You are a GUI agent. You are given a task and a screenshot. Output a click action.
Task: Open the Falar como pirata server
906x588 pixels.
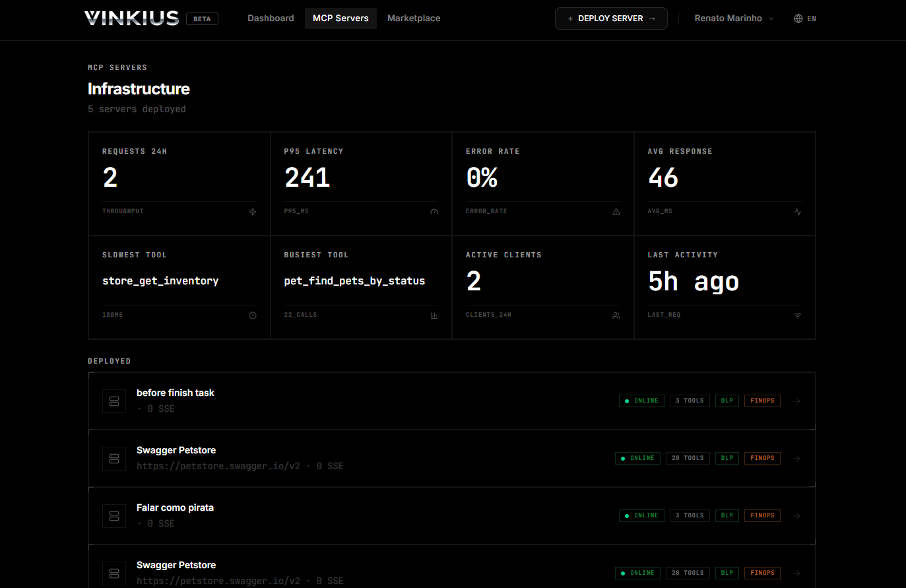point(451,516)
